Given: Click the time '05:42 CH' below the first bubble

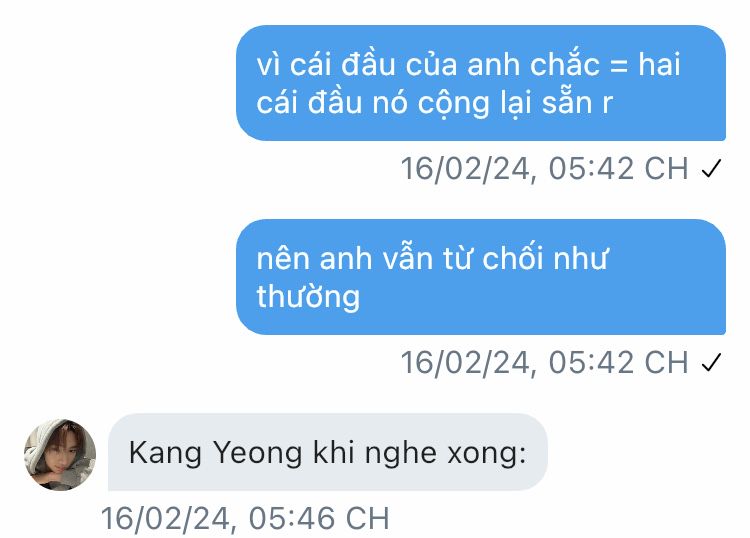Looking at the screenshot, I should tap(618, 169).
